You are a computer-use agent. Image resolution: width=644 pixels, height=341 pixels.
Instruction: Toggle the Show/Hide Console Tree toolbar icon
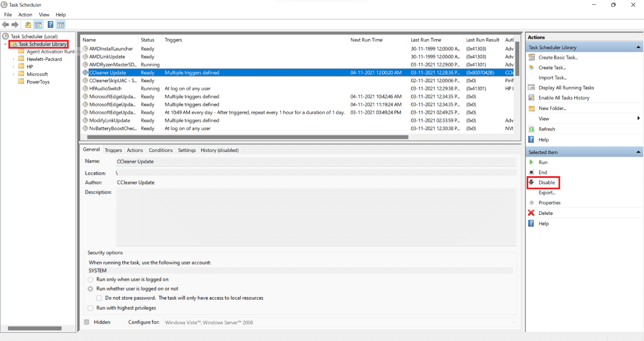tap(38, 25)
